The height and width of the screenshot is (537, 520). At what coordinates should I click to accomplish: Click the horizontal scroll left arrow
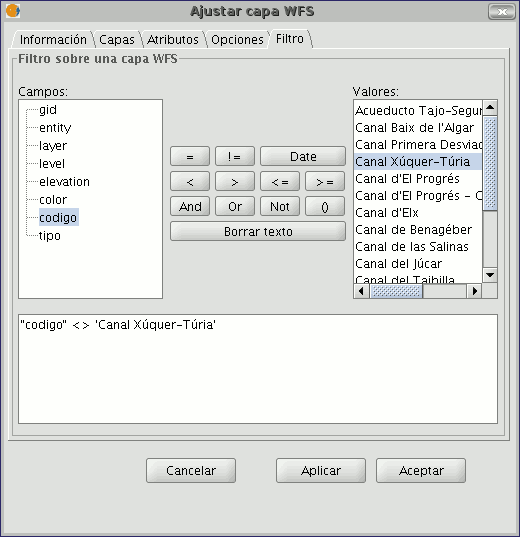click(361, 291)
